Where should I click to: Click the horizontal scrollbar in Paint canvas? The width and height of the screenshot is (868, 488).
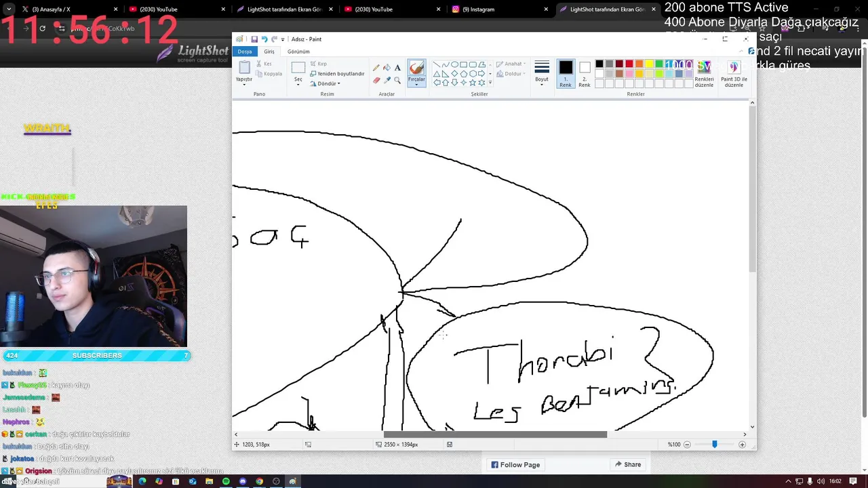(495, 434)
